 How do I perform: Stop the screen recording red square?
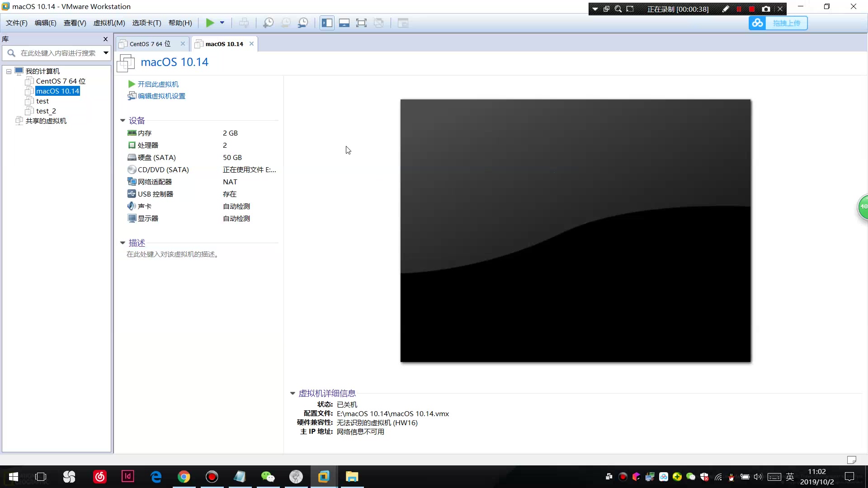[x=751, y=9]
